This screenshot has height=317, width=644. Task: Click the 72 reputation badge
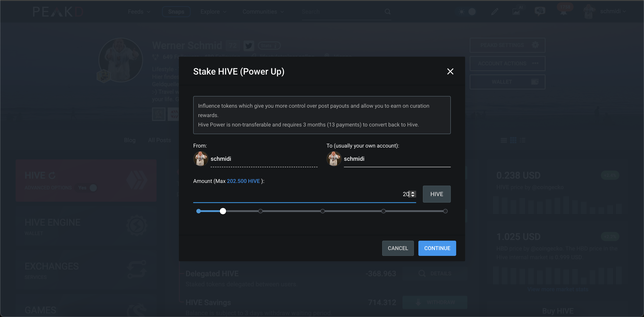[233, 45]
